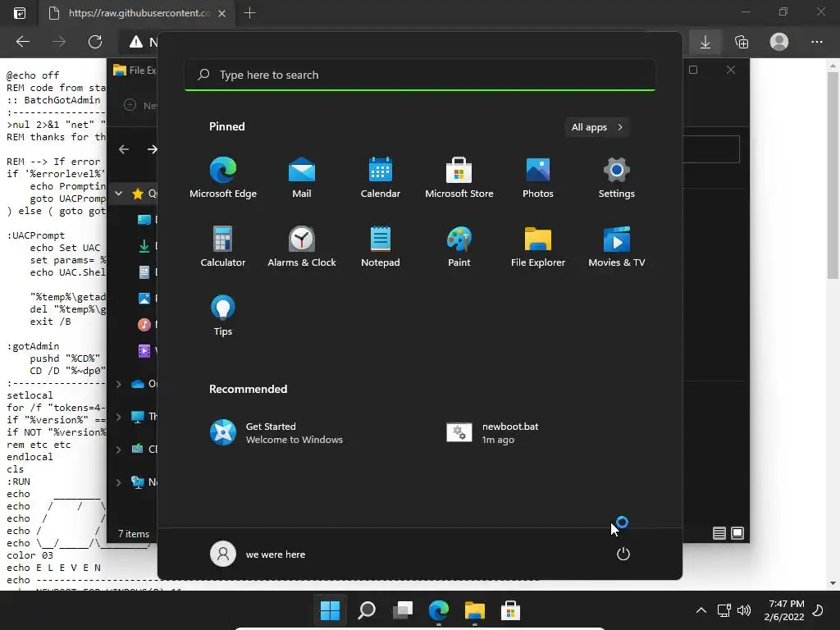The width and height of the screenshot is (840, 630).
Task: Show hidden system tray icons
Action: (701, 610)
